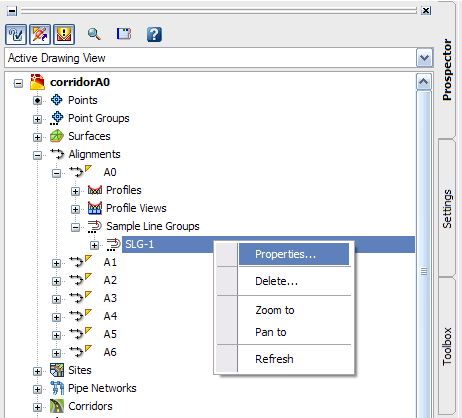Collapse the Alignments node
462x418 pixels.
pos(37,155)
